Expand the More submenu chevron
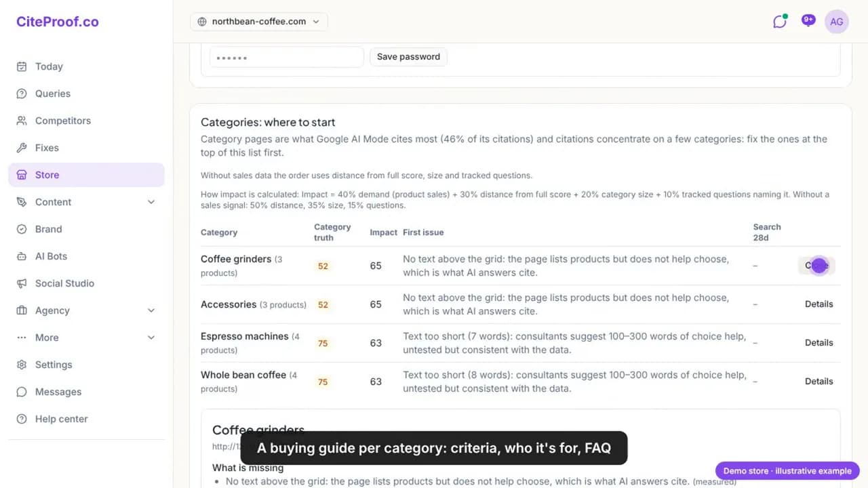 151,338
